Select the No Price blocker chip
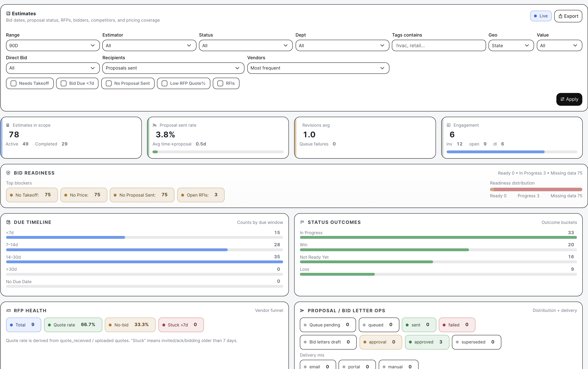 tap(84, 195)
